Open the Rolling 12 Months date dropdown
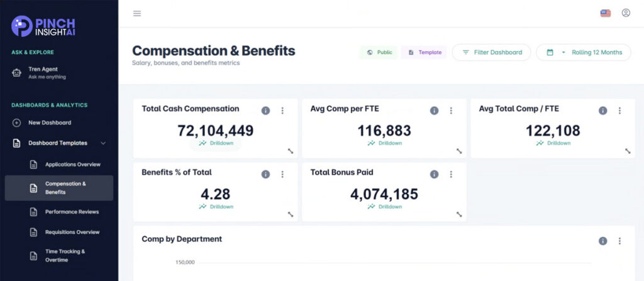Image resolution: width=644 pixels, height=281 pixels. [583, 52]
